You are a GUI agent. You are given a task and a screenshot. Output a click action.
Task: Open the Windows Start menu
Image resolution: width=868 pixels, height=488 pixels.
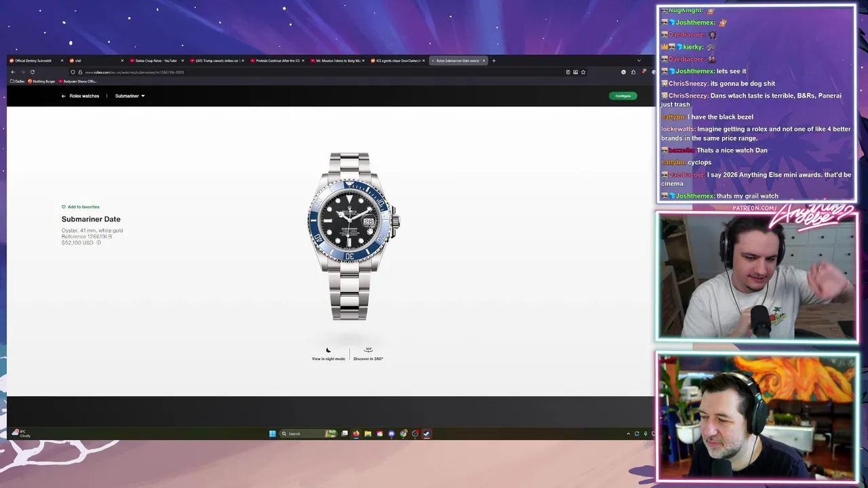[x=273, y=434]
